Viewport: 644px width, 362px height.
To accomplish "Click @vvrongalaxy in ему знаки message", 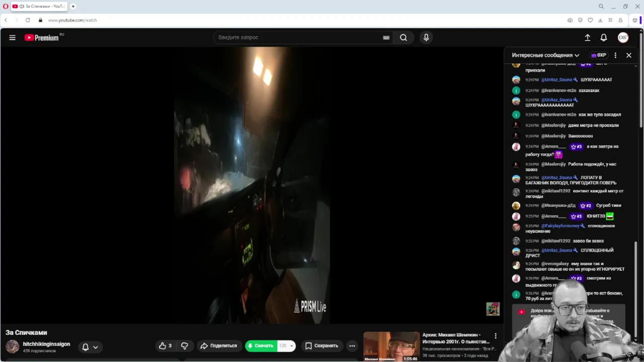I will [x=555, y=263].
